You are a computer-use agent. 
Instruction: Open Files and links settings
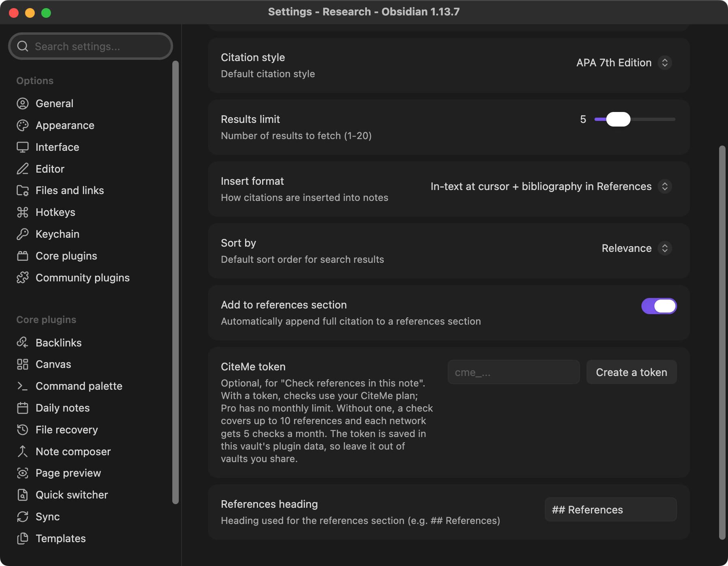91,190
